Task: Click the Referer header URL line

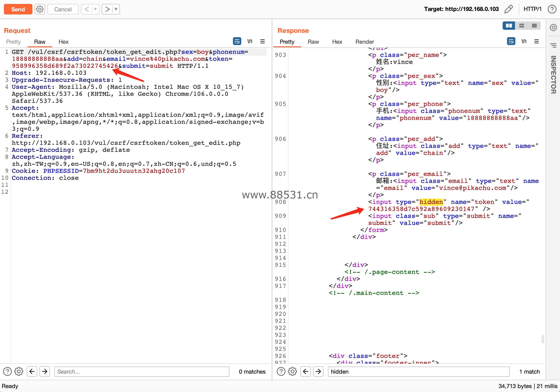Action: tap(126, 143)
